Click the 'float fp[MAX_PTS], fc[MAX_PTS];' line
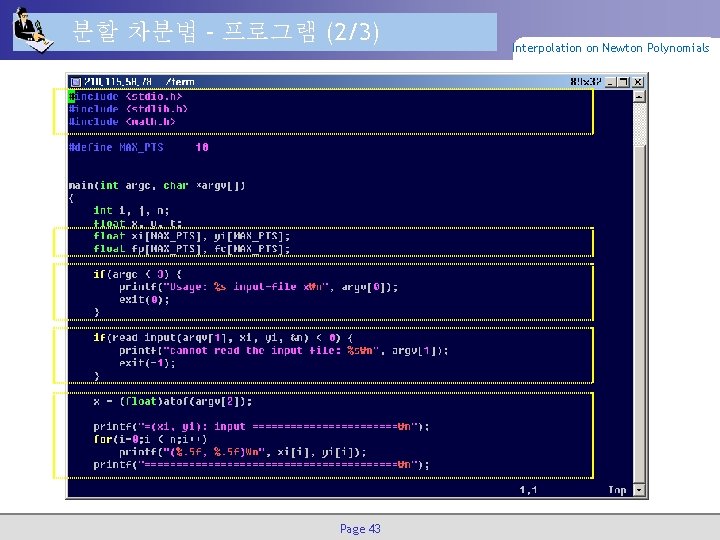This screenshot has height=540, width=720. [x=191, y=249]
